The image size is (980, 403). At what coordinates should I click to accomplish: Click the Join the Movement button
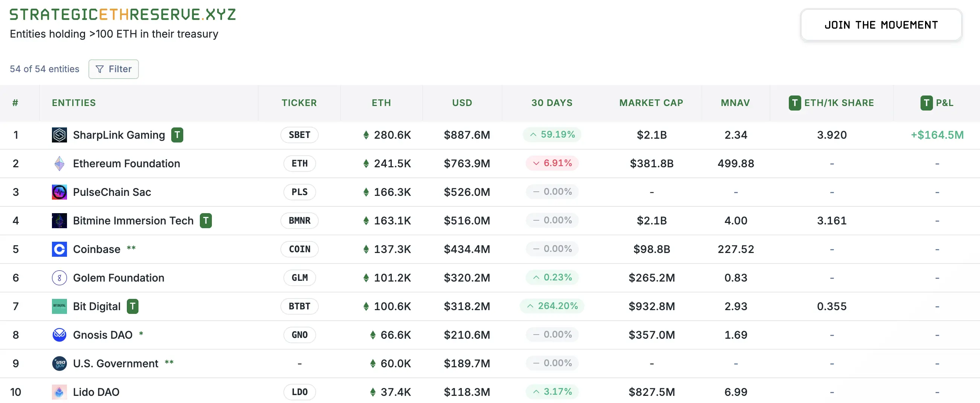(x=881, y=25)
